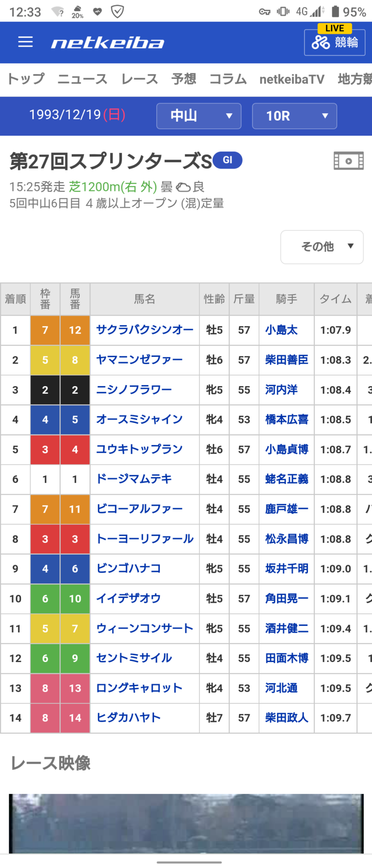
Task: Expand the 中山 racecourse dropdown
Action: coord(199,116)
